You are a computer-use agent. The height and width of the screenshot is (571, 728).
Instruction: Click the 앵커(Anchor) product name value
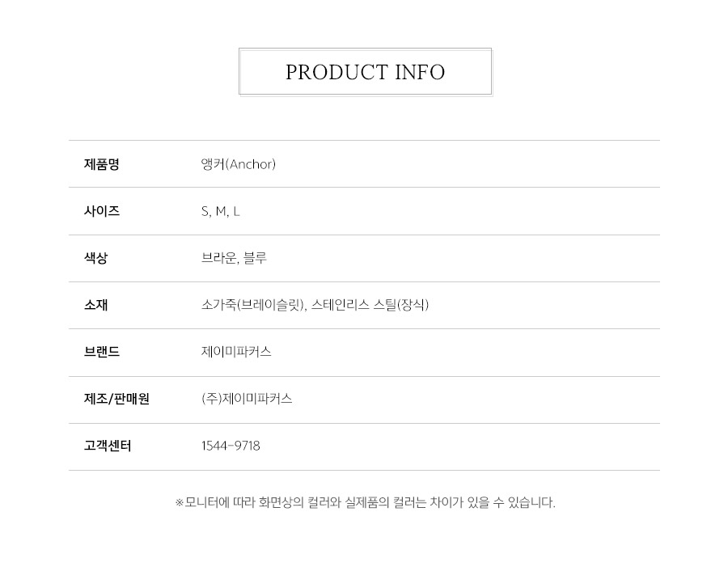tap(238, 164)
